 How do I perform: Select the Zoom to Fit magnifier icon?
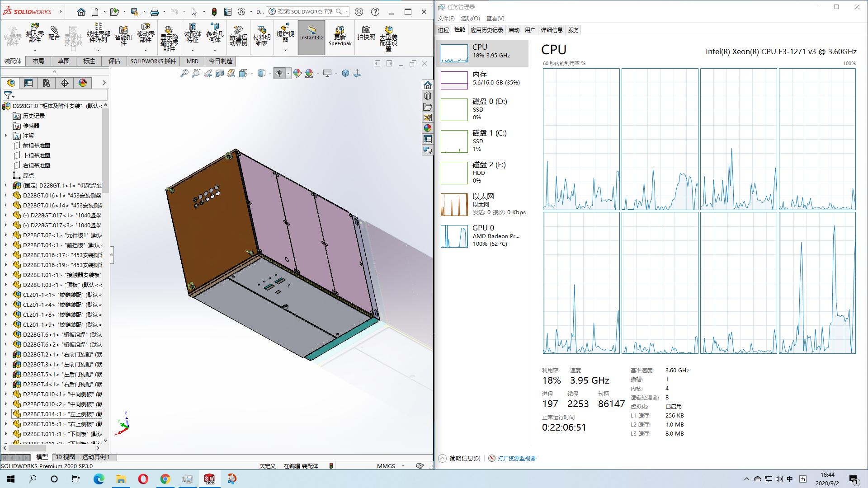184,73
